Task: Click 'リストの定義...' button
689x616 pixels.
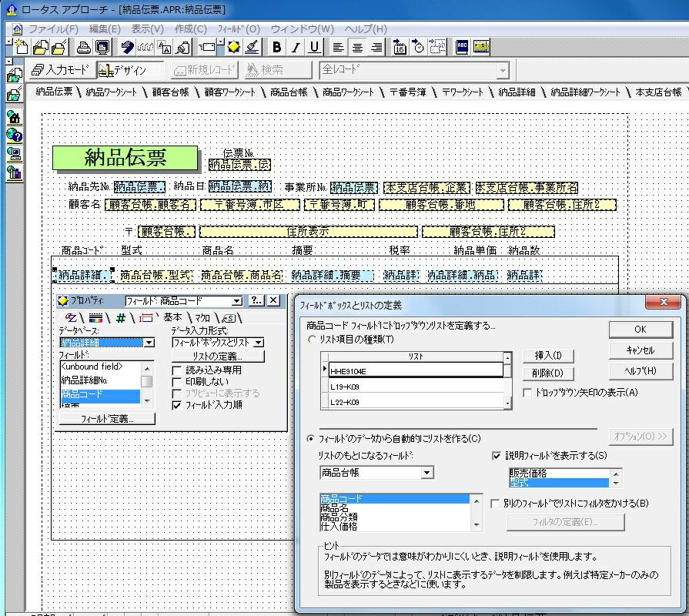Action: [x=218, y=357]
